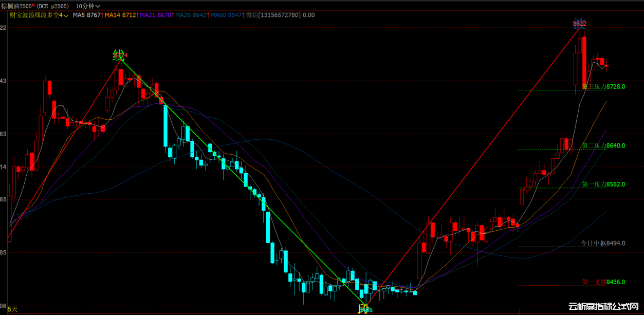Select the purple MA21 8670 label
Image resolution: width=644 pixels, height=315 pixels.
pos(156,15)
